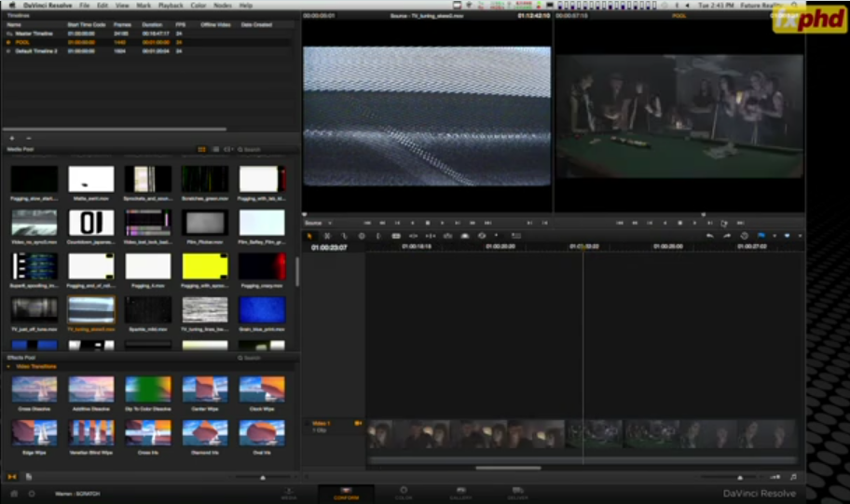Click the Media Pool vertical scrollbar

[x=297, y=271]
